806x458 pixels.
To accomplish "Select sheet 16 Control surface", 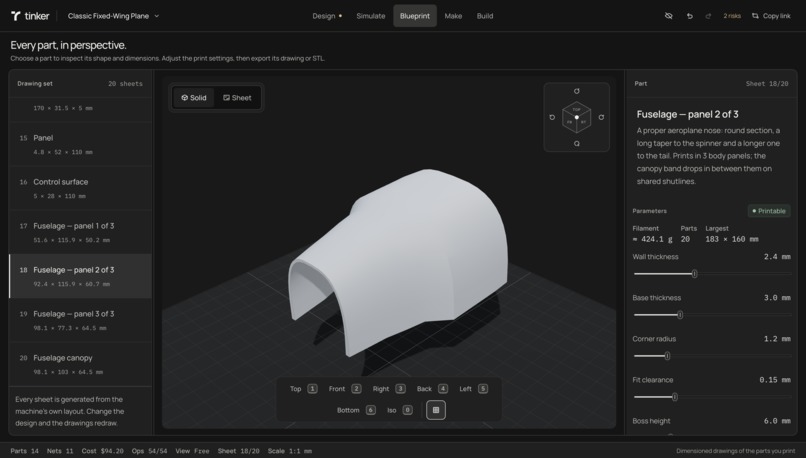I will [x=80, y=189].
